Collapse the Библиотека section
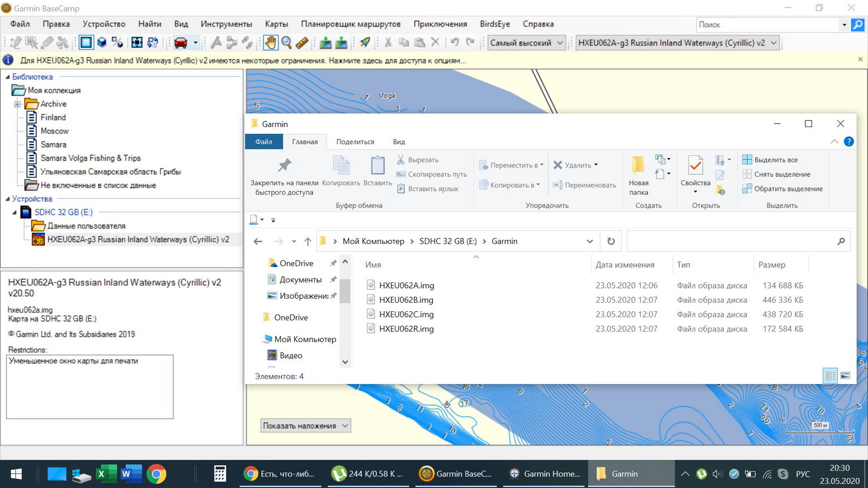868x488 pixels. tap(8, 77)
